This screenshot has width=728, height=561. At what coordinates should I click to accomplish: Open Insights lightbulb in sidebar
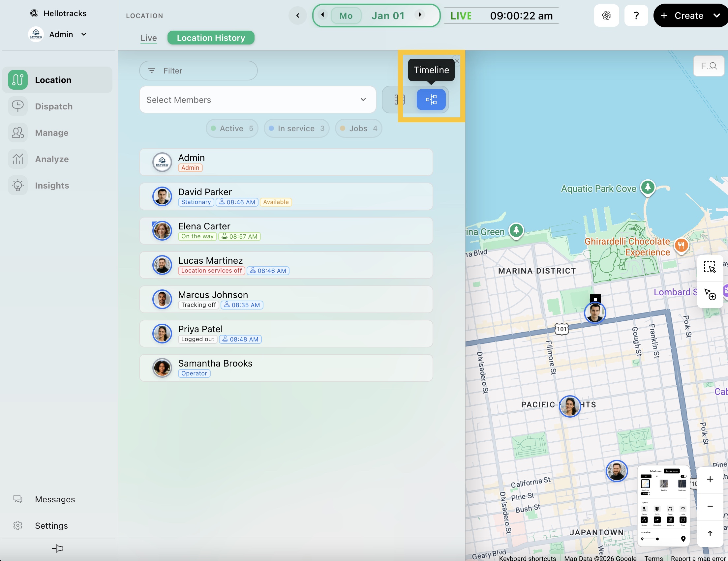coord(18,186)
